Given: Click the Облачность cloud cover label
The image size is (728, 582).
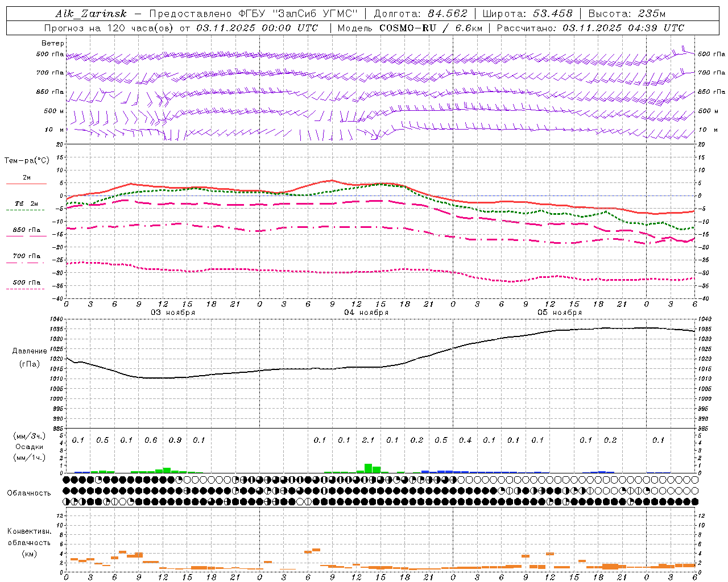Looking at the screenshot, I should (29, 493).
